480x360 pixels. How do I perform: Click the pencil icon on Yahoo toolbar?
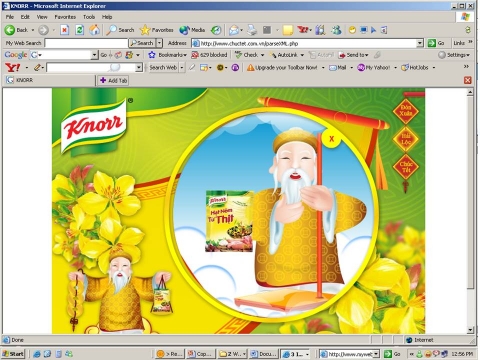[x=37, y=68]
